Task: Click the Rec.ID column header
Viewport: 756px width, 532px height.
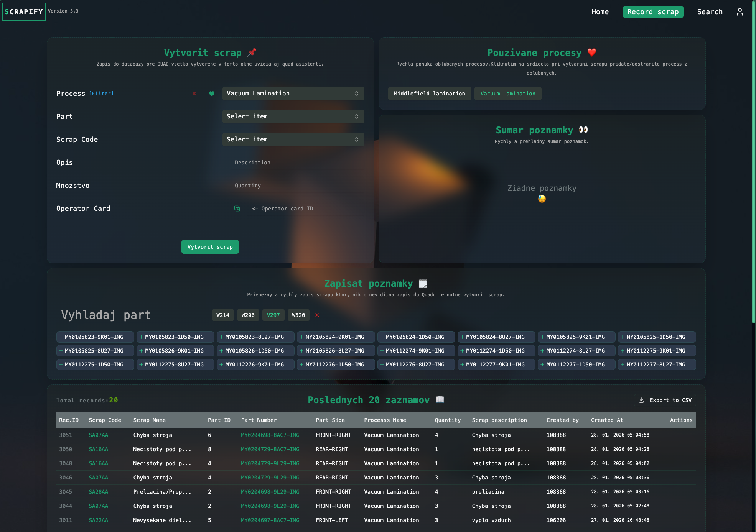Action: (69, 420)
